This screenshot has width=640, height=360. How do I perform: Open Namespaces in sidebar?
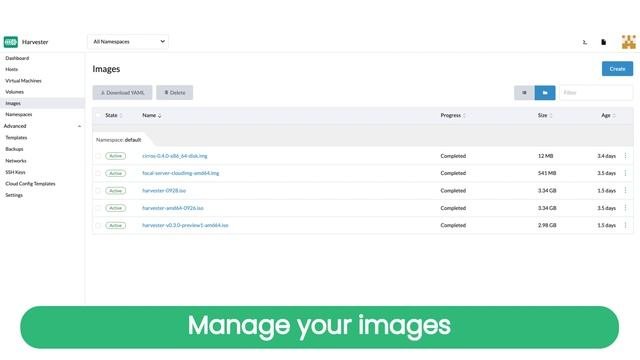click(x=18, y=114)
